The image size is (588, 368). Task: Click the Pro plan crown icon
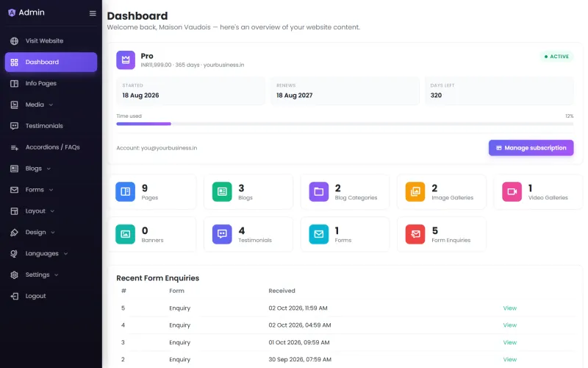click(x=126, y=60)
